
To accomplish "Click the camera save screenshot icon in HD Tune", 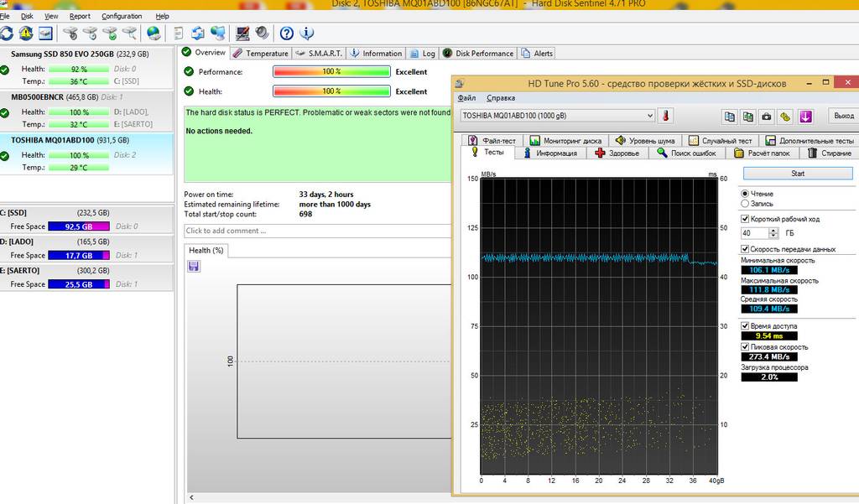I will pos(767,116).
